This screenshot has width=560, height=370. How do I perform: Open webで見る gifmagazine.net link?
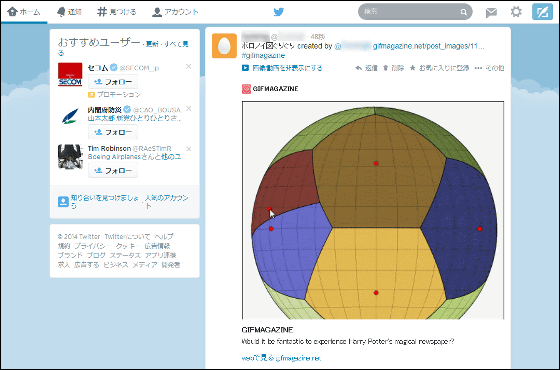tap(281, 358)
